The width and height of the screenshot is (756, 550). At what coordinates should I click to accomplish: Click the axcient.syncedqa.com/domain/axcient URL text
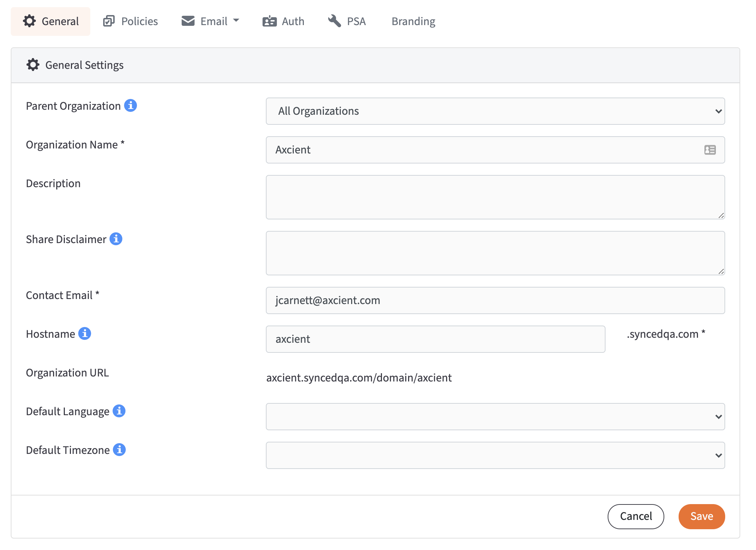359,378
